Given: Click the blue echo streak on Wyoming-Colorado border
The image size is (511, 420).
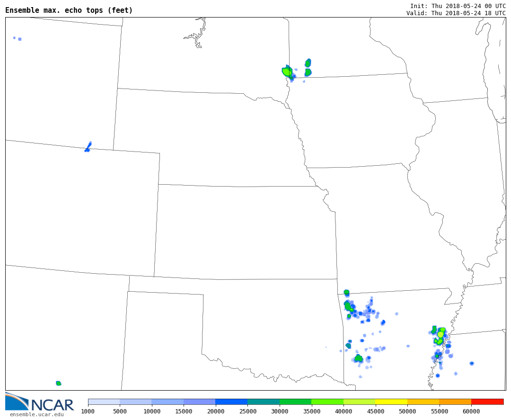Looking at the screenshot, I should point(88,147).
